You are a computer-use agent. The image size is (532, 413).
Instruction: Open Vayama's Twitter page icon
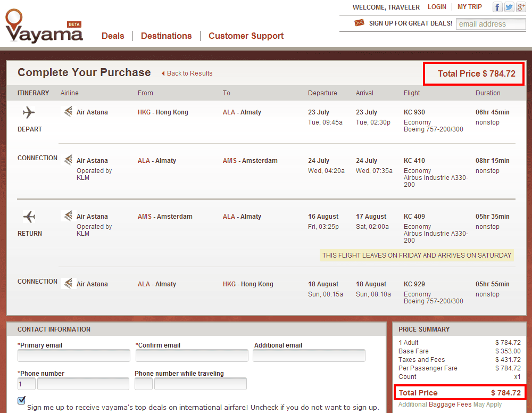coord(509,7)
